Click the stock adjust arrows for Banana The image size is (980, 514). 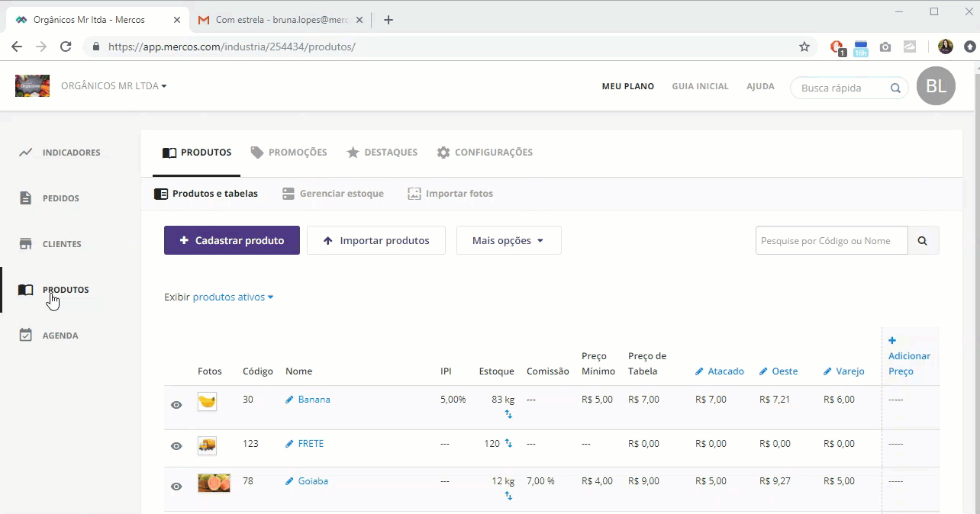point(508,414)
